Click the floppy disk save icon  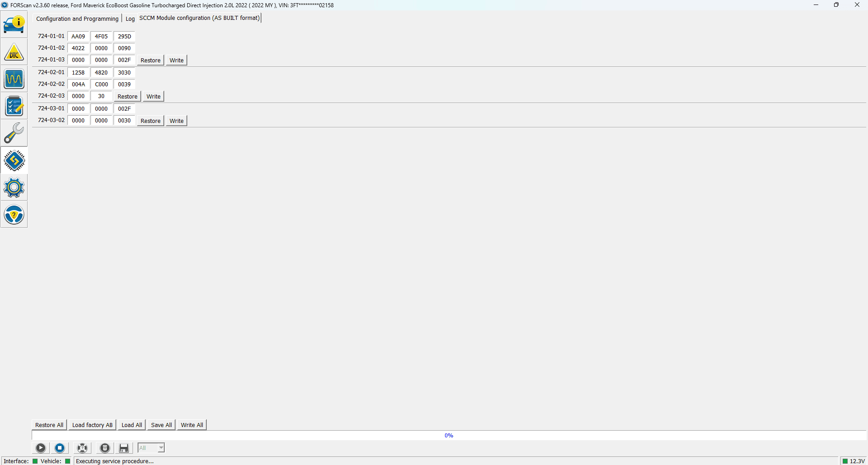(x=124, y=448)
